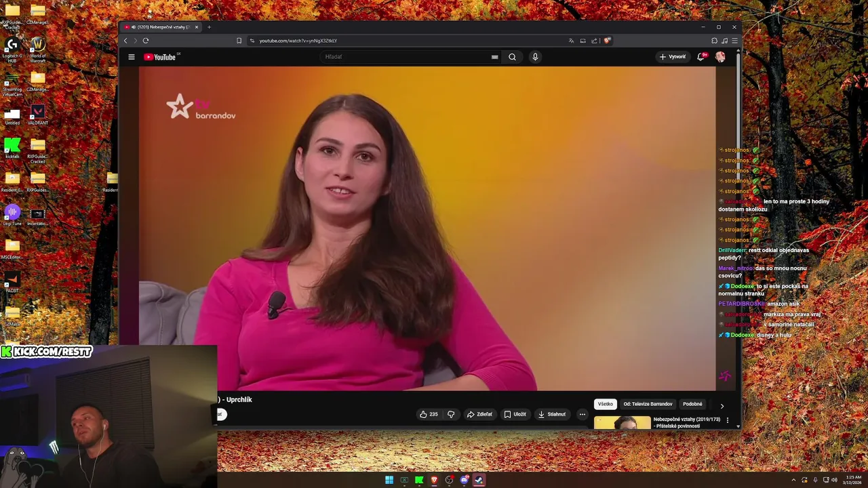
Task: Open more actions three-dot menu under video
Action: [x=582, y=414]
